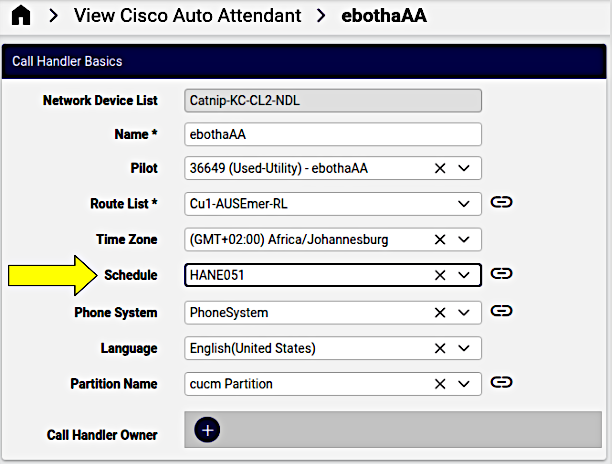This screenshot has height=464, width=612.
Task: Clear the Language selection
Action: tap(440, 348)
